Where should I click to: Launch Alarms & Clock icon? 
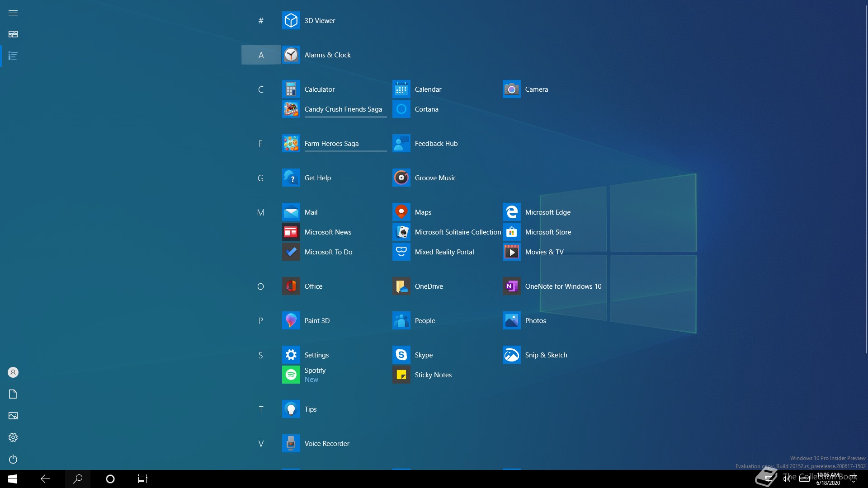click(291, 55)
